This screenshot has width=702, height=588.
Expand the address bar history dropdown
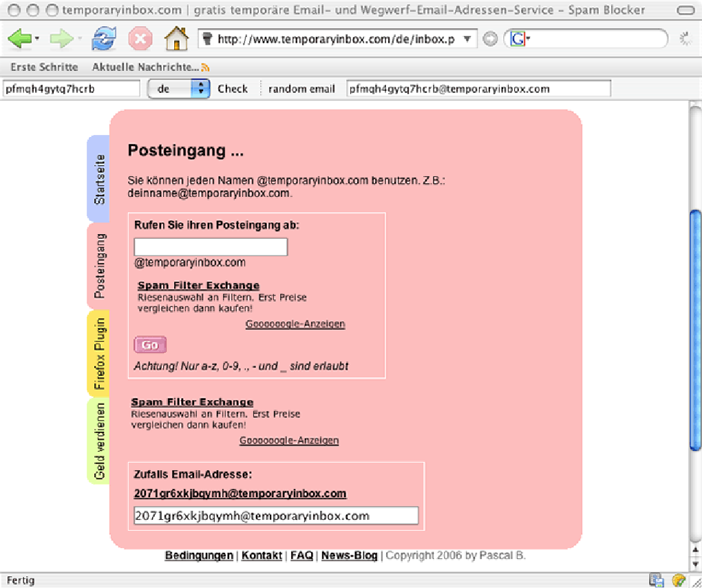(467, 40)
